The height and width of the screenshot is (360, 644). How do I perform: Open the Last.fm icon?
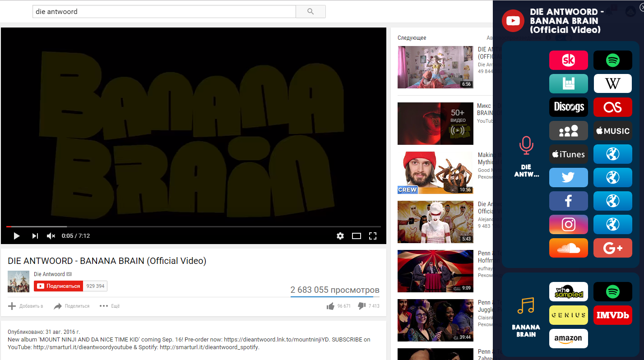click(613, 107)
